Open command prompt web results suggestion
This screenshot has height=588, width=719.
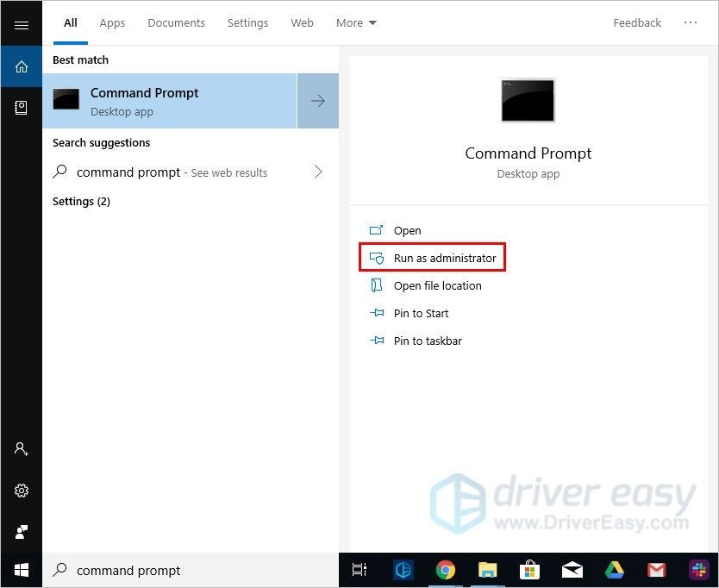(x=172, y=172)
